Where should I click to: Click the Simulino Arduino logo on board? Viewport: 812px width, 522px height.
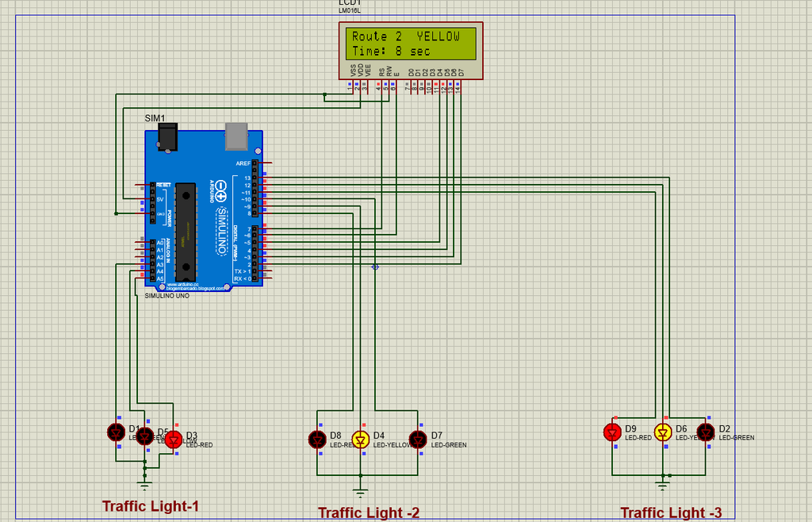tap(221, 217)
